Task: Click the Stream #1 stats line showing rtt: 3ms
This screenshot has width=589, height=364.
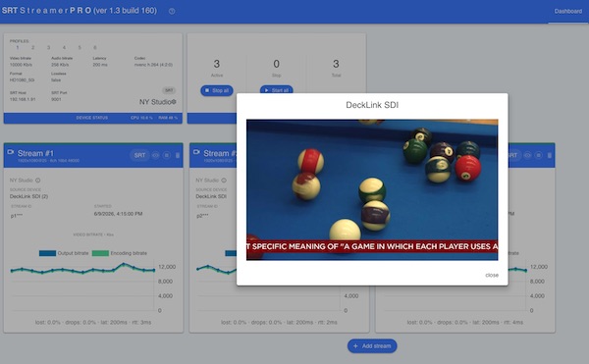Action: (x=93, y=323)
